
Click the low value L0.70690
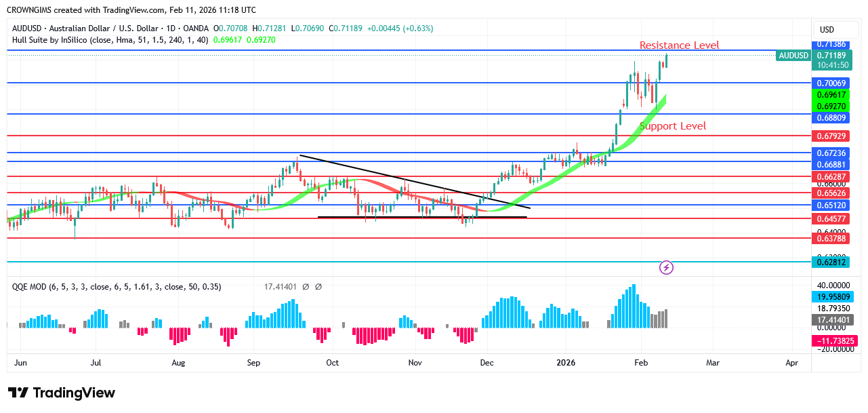pos(307,28)
